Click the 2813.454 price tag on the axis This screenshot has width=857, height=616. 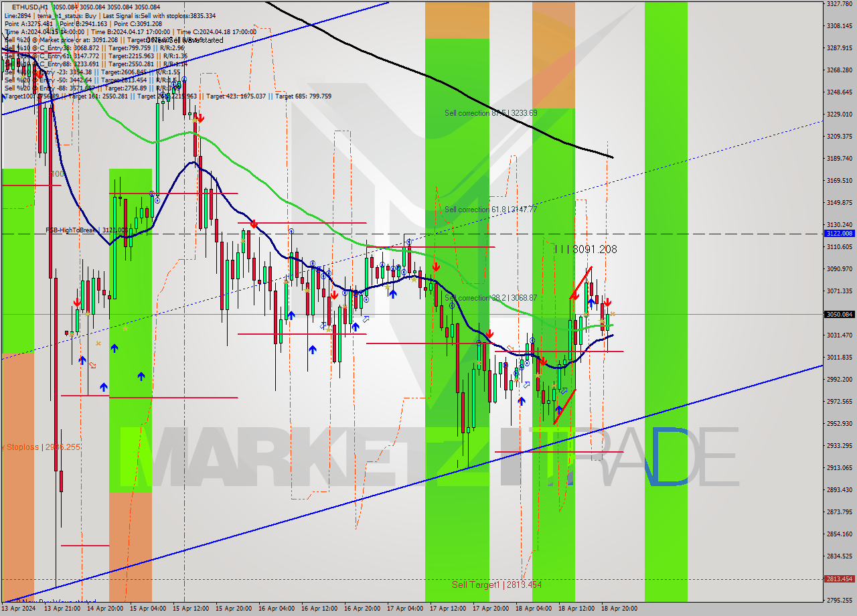coord(840,579)
